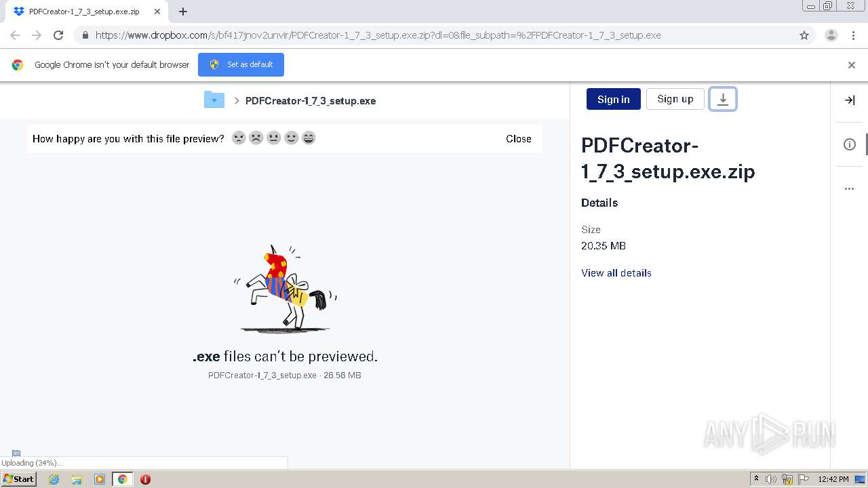This screenshot has height=488, width=868.
Task: Bookmark this page with star icon
Action: [804, 35]
